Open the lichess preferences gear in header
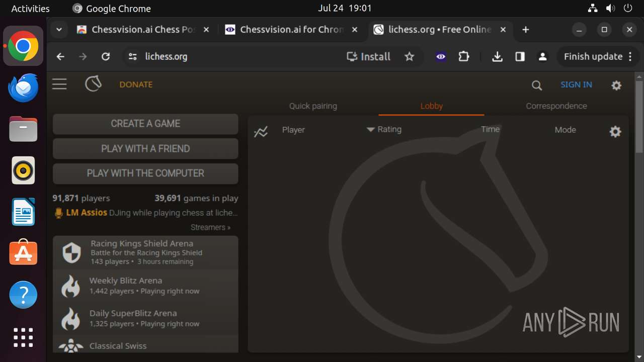 616,85
